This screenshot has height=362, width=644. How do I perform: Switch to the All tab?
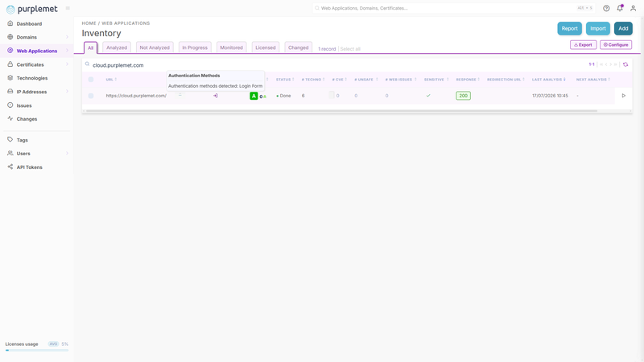[90, 47]
